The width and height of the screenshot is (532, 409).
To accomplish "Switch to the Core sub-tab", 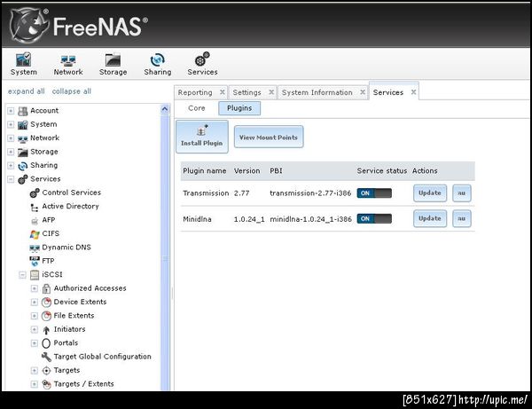I will [x=197, y=108].
